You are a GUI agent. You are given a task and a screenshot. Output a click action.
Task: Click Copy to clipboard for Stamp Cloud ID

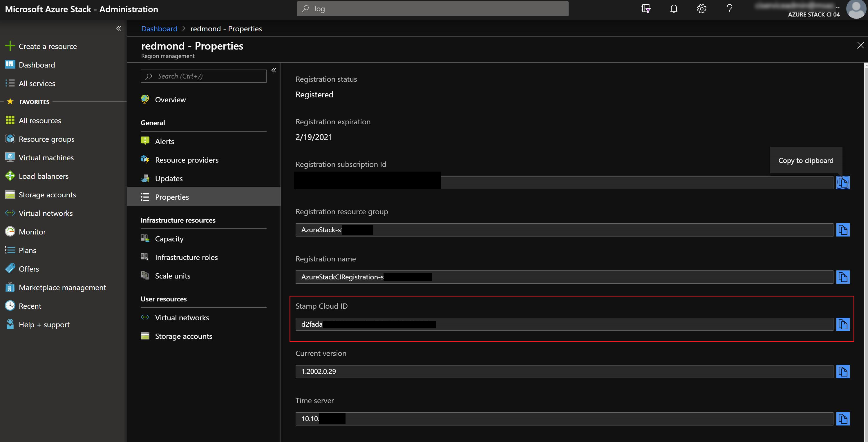point(843,324)
